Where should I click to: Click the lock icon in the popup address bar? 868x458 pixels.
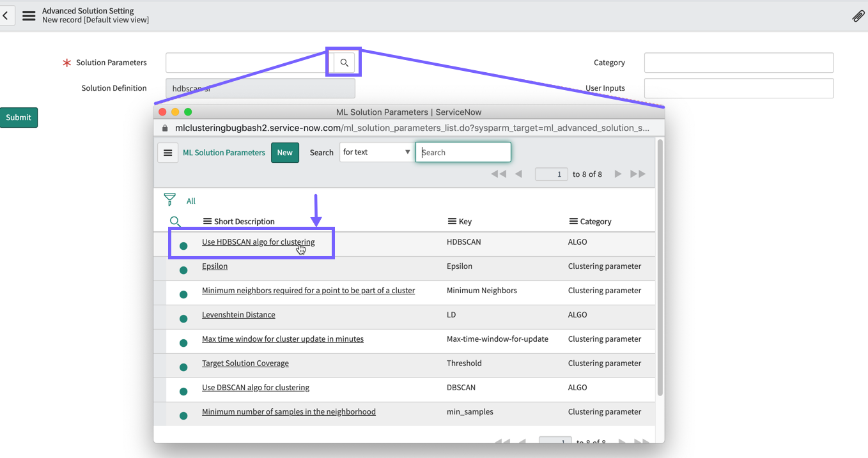165,128
